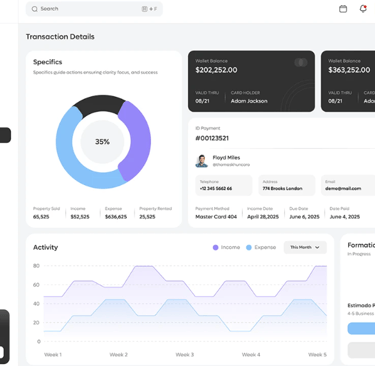Click the Floyd Miles name
This screenshot has width=375, height=366.
pos(226,158)
